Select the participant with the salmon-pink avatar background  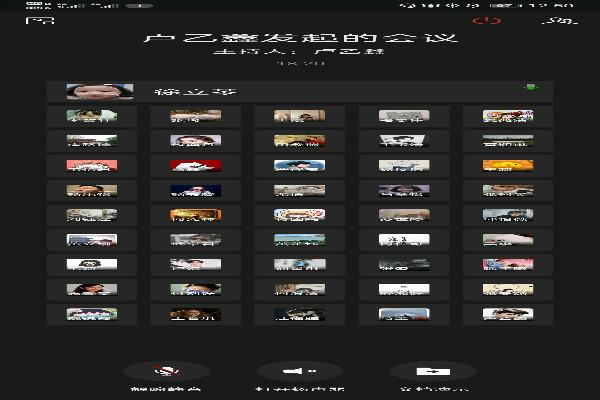click(92, 165)
